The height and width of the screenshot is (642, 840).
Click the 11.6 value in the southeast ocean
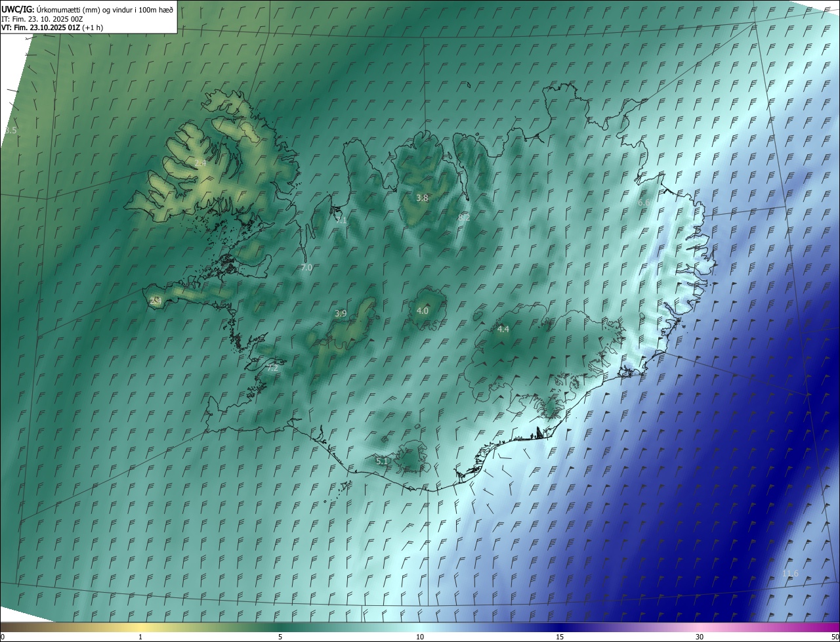[x=790, y=574]
